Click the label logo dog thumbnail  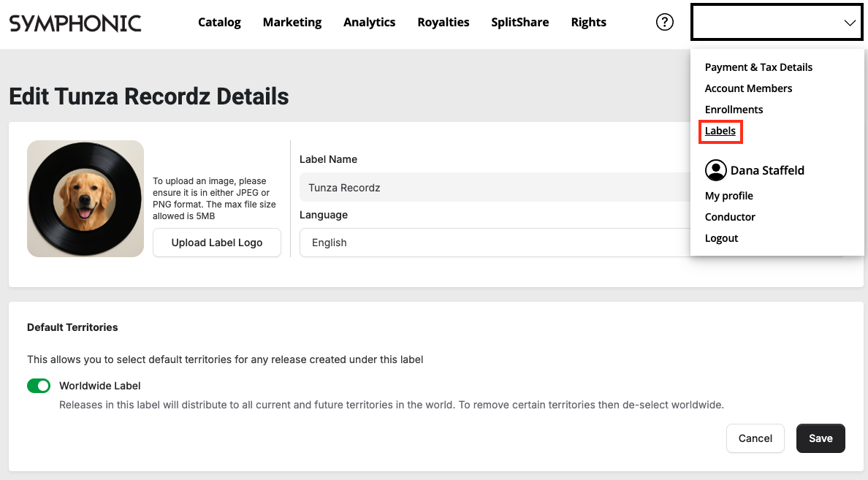click(85, 199)
